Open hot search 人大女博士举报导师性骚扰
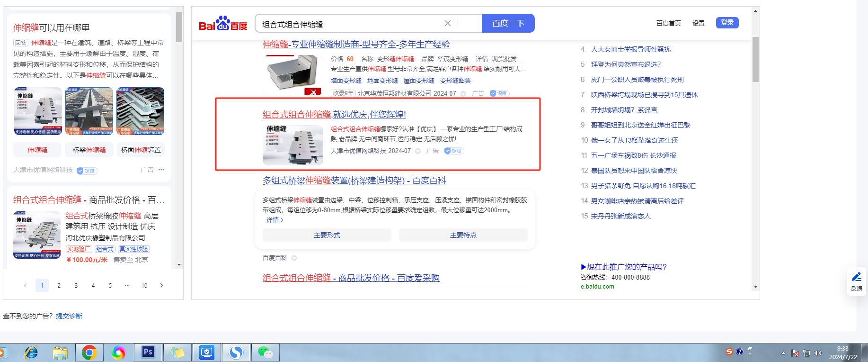 [x=631, y=49]
